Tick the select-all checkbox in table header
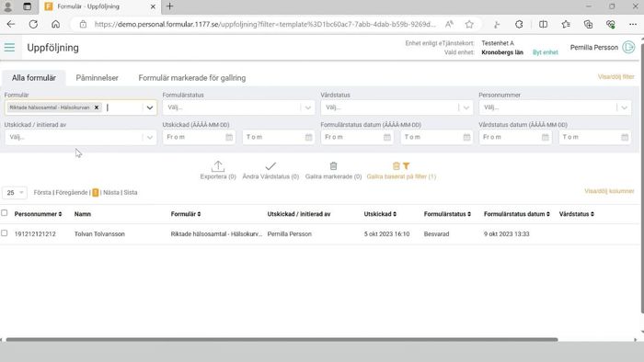 coord(4,213)
